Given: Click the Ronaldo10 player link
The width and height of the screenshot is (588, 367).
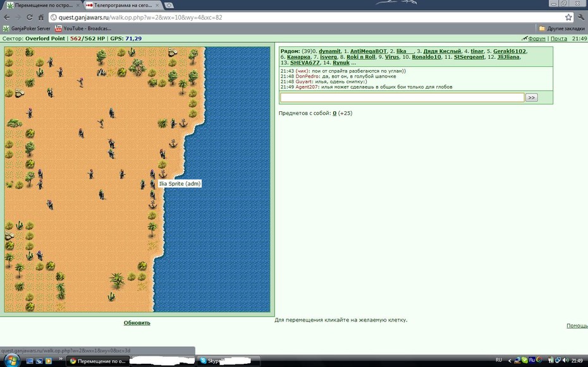Looking at the screenshot, I should 426,57.
